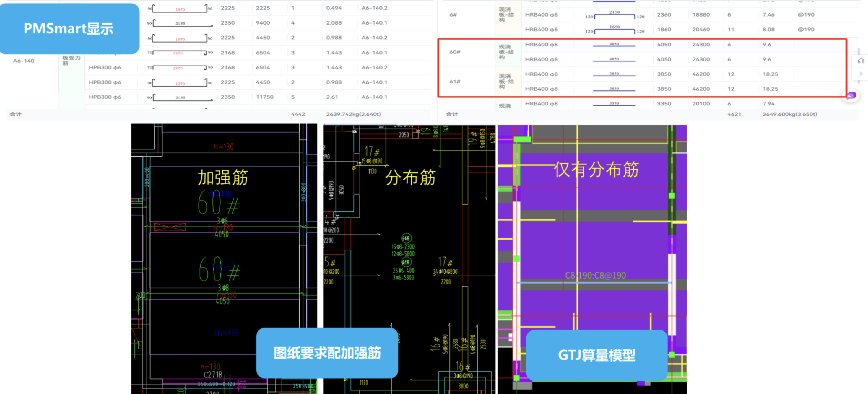868x394 pixels.
Task: Click the weight value 7.94
Action: [768, 104]
